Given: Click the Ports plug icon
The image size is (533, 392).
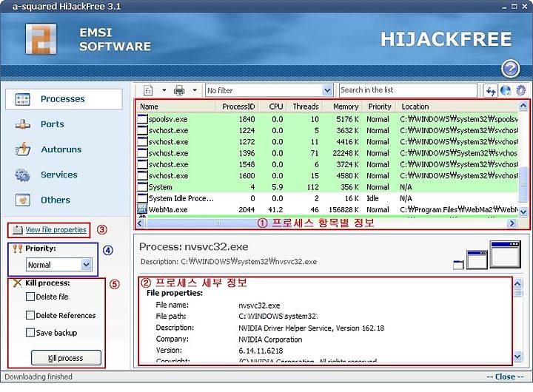Looking at the screenshot, I should tap(23, 124).
